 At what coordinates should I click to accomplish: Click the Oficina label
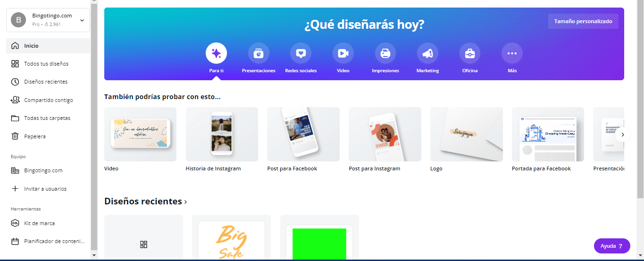click(x=470, y=71)
